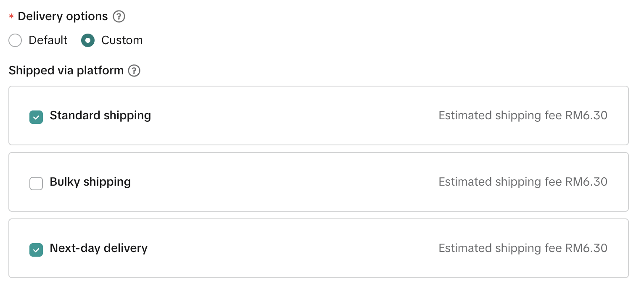Click the red required asterisk before Delivery options
Screen dimensions: 644x289
[11, 17]
